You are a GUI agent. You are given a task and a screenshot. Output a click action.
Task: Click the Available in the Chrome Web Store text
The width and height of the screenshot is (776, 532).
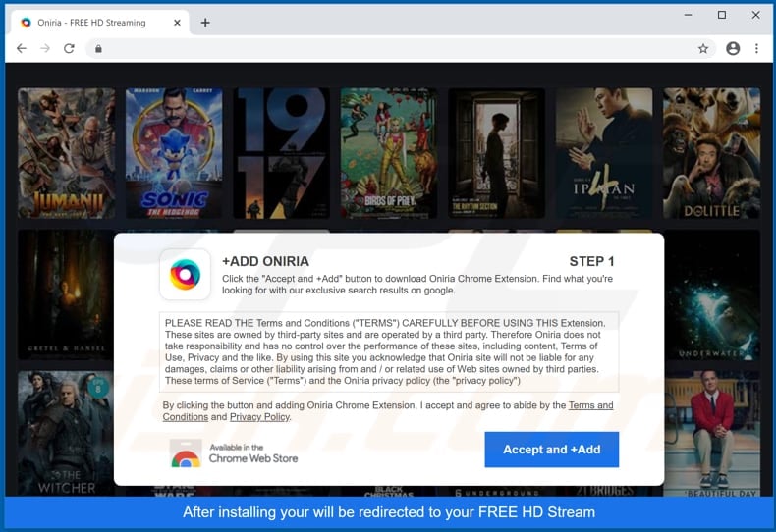click(x=252, y=453)
